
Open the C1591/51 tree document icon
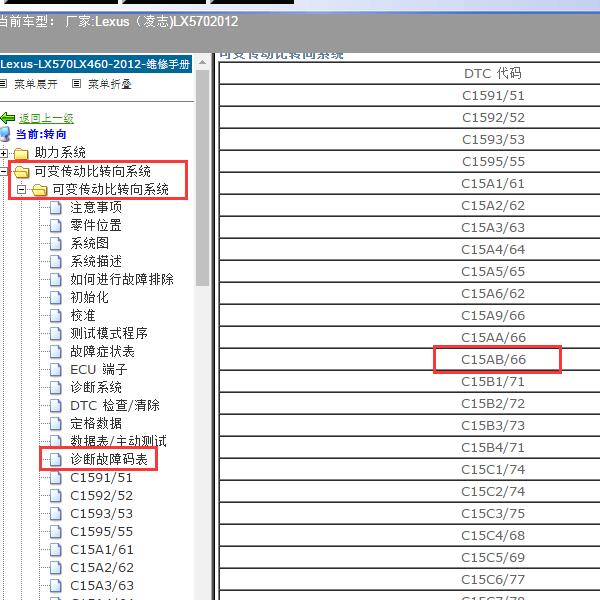point(56,478)
